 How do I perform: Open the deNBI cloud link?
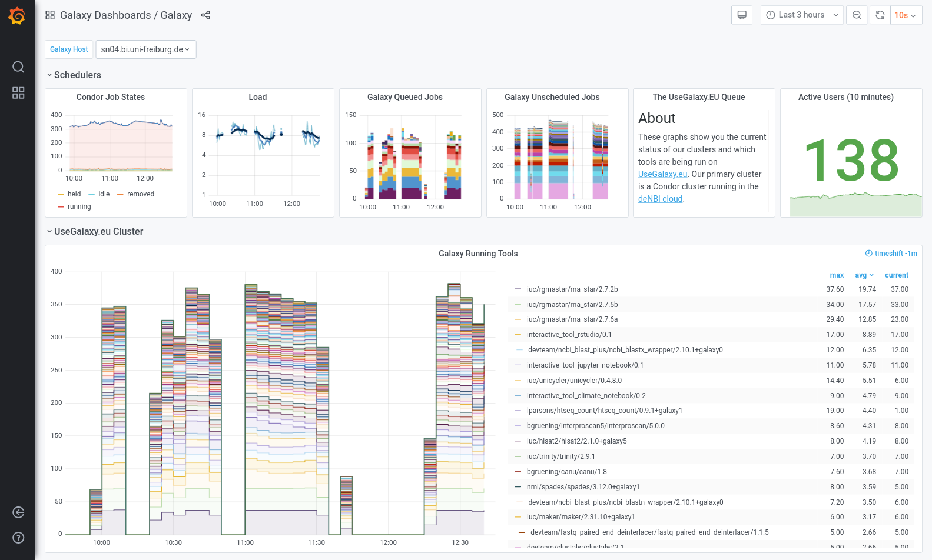coord(660,199)
